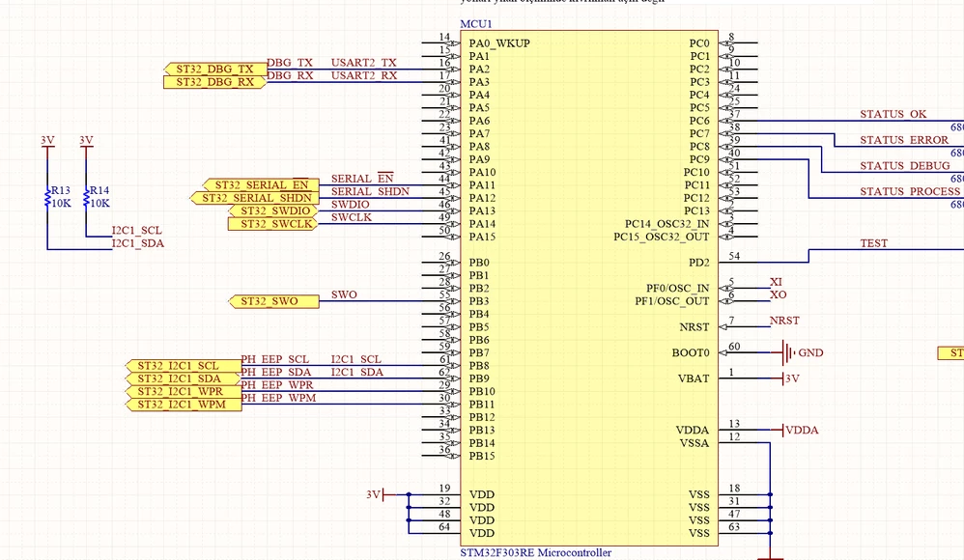Select the ST32_I2C1_WPM port
The image size is (964, 560).
[x=184, y=405]
